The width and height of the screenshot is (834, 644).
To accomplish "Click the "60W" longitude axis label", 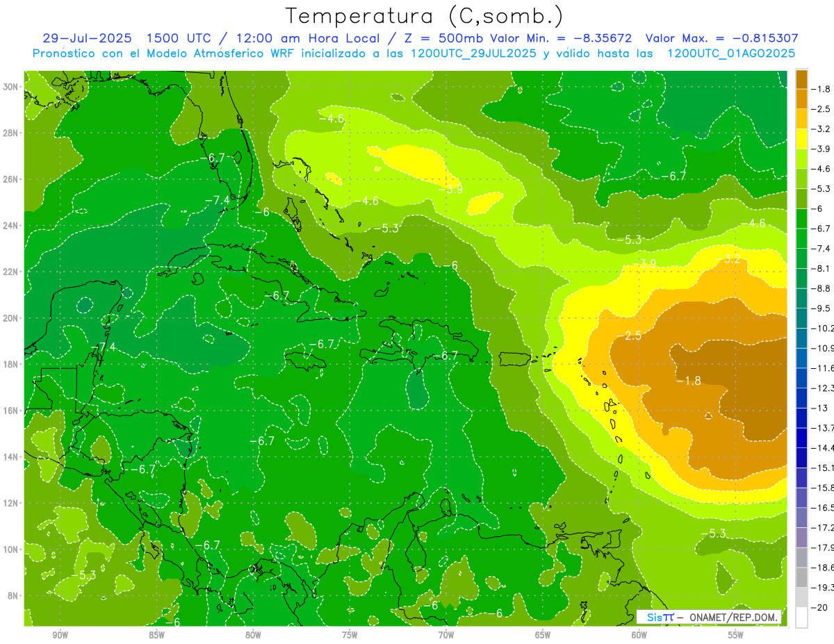I will (639, 636).
